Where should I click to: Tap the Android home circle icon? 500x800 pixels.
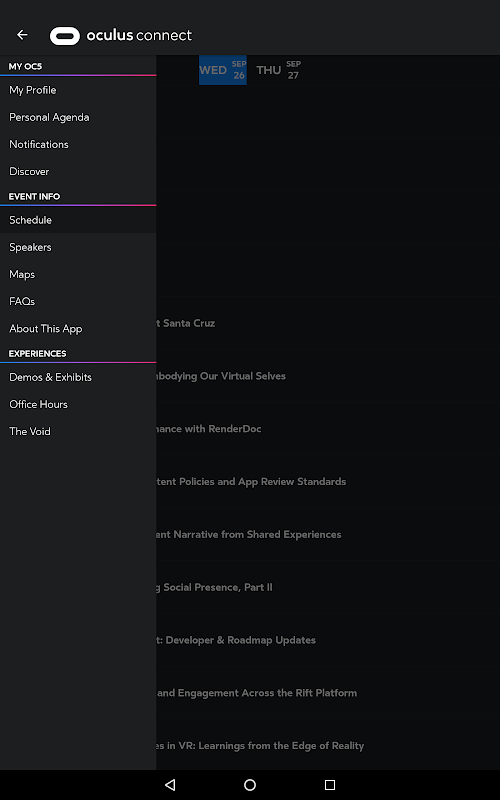coord(250,785)
